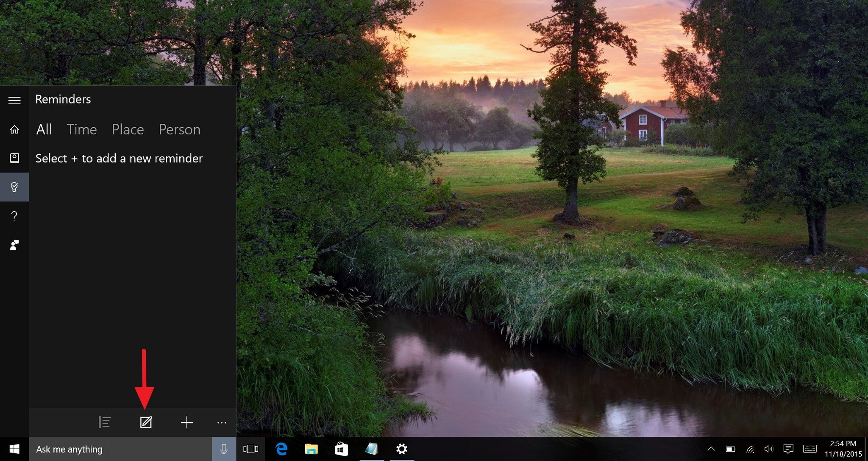This screenshot has height=461, width=868.
Task: Add a new reminder with plus
Action: pos(186,422)
